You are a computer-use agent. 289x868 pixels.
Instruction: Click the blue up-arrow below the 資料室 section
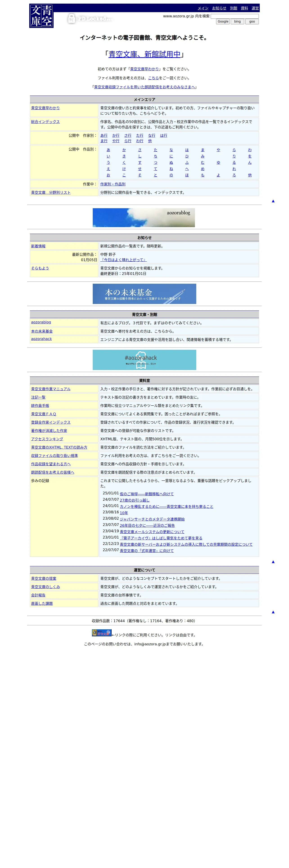[273, 562]
